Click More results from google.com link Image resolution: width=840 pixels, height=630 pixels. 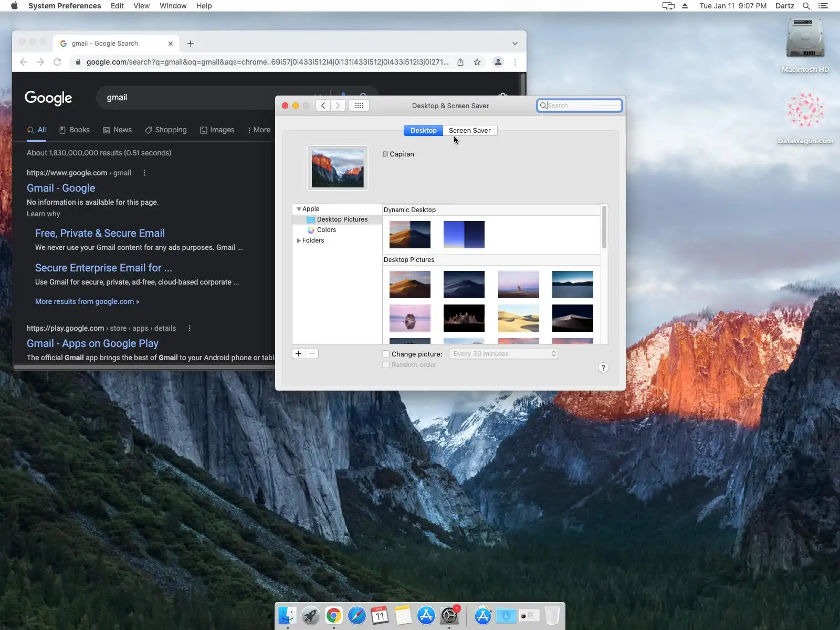(87, 301)
